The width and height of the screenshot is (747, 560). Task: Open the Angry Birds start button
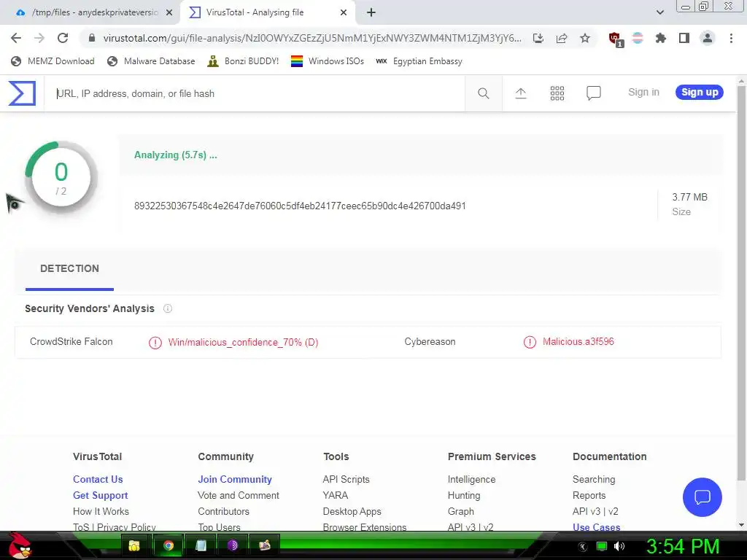point(20,545)
